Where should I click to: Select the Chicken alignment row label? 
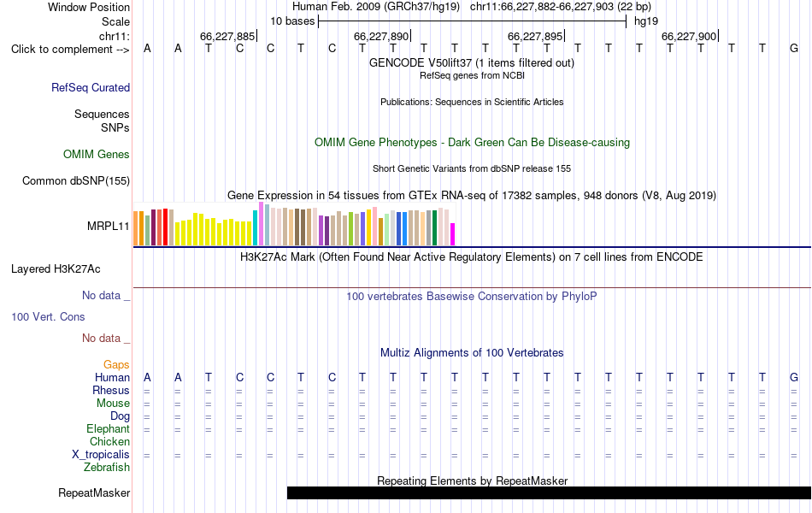point(109,441)
